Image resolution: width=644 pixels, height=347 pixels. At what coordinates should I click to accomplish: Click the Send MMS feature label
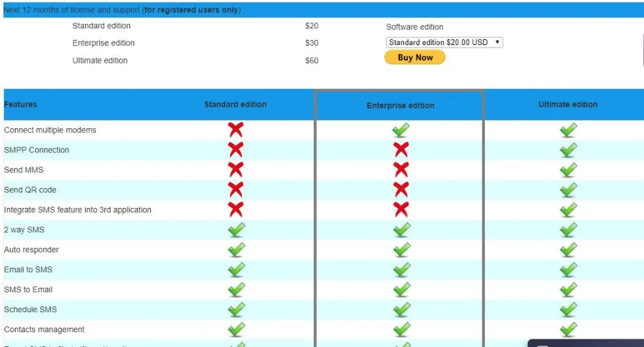point(24,169)
